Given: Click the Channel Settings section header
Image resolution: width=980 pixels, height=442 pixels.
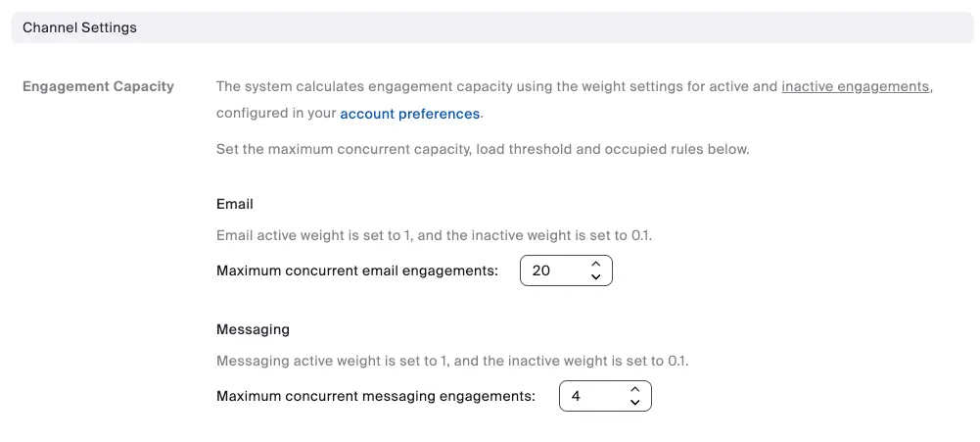Looking at the screenshot, I should point(80,27).
